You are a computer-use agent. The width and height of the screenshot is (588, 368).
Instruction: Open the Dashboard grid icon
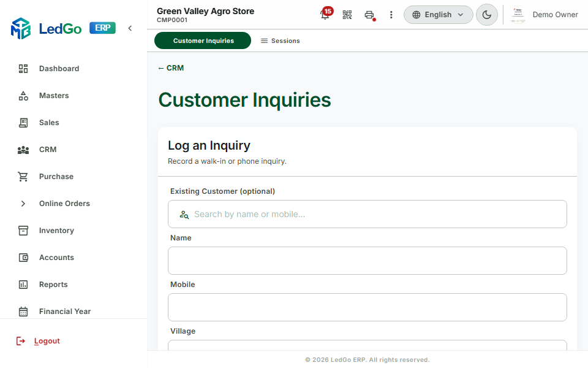point(23,68)
